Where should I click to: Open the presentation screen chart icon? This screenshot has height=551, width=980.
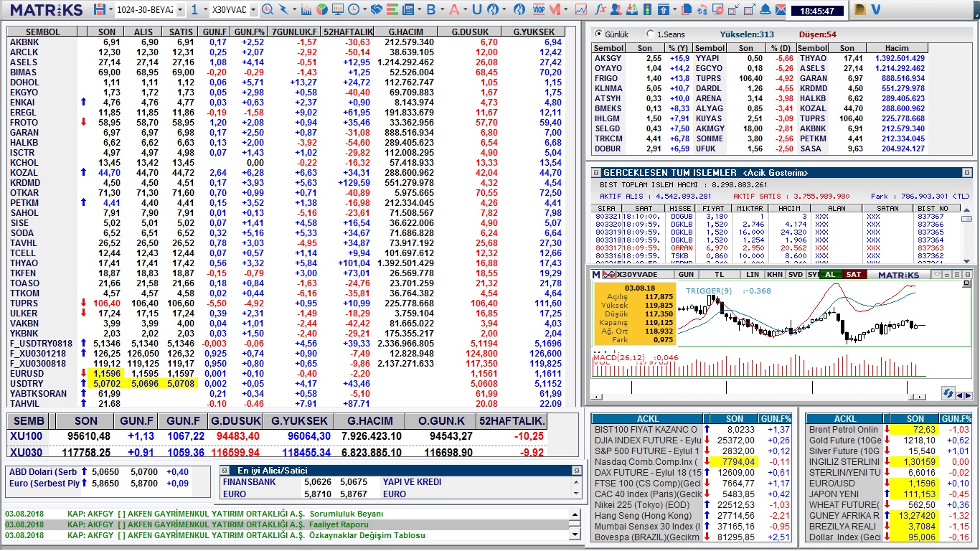[x=337, y=10]
